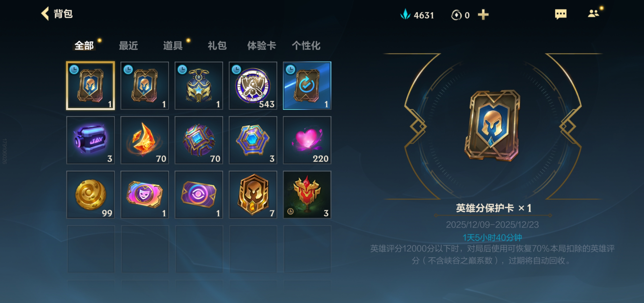The width and height of the screenshot is (644, 303).
Task: Select the blue refresh card item
Action: click(x=307, y=86)
